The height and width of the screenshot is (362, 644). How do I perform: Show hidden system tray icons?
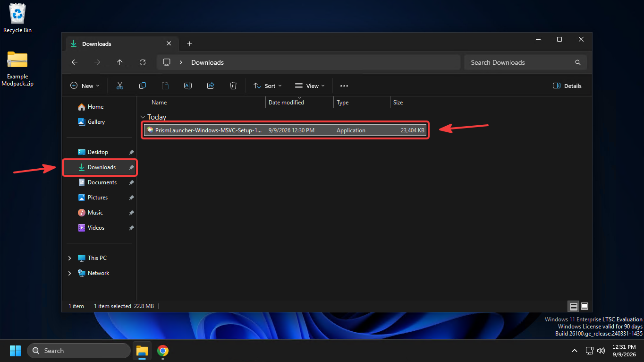575,351
